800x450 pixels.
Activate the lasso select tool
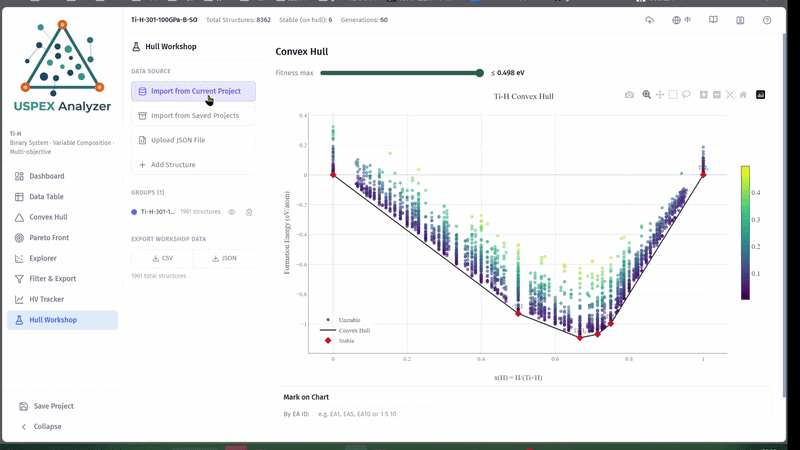686,95
